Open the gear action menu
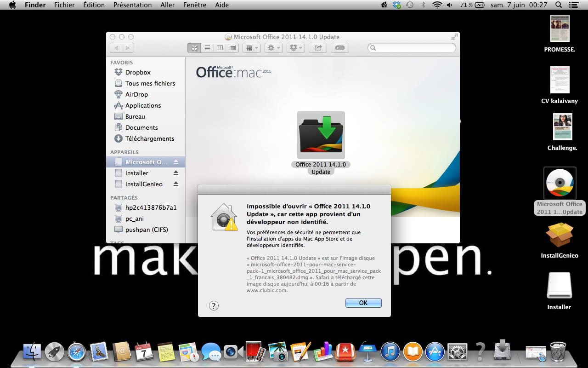 tap(273, 47)
